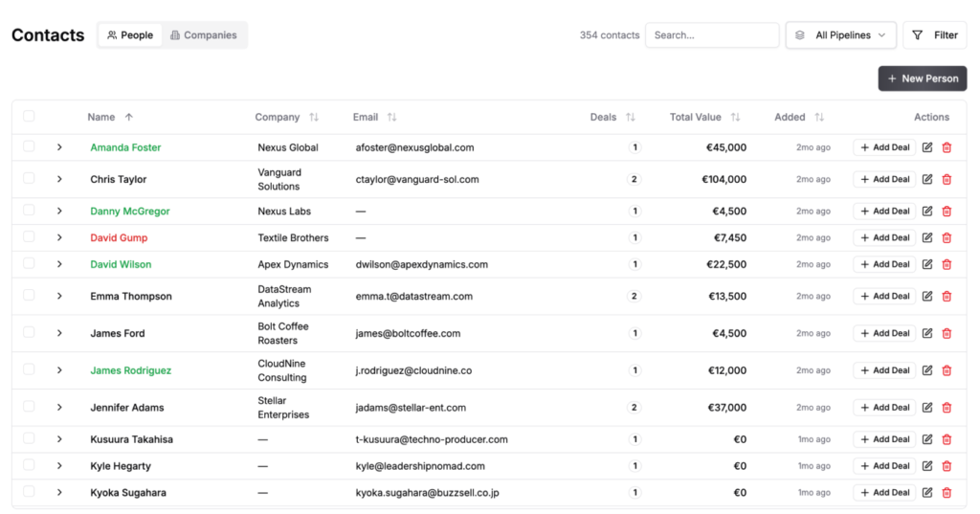Delete Amanda Foster using the trash icon

pos(947,147)
